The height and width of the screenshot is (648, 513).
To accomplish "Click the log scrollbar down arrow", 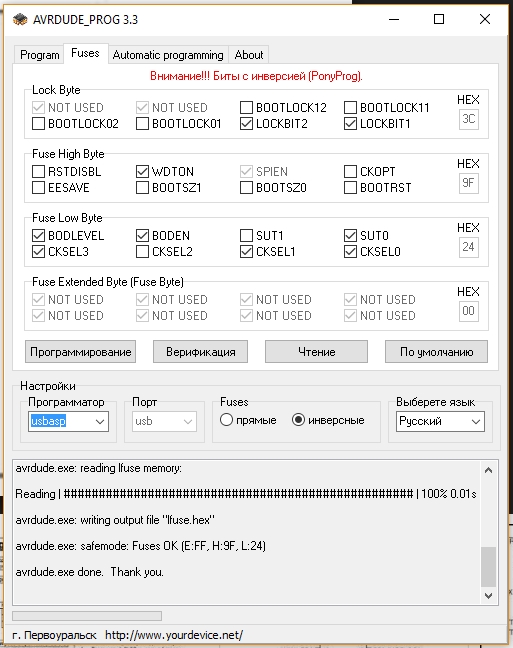I will 489,596.
